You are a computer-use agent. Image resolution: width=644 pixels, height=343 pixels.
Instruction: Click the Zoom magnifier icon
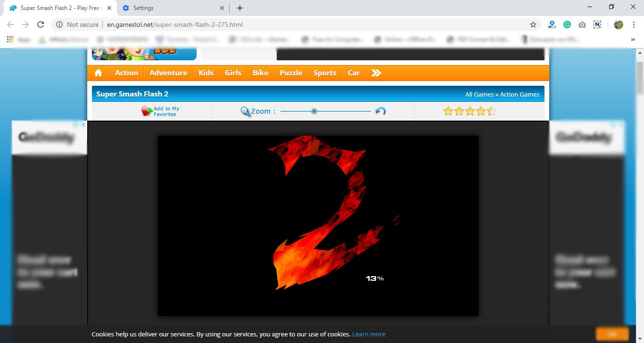click(246, 112)
